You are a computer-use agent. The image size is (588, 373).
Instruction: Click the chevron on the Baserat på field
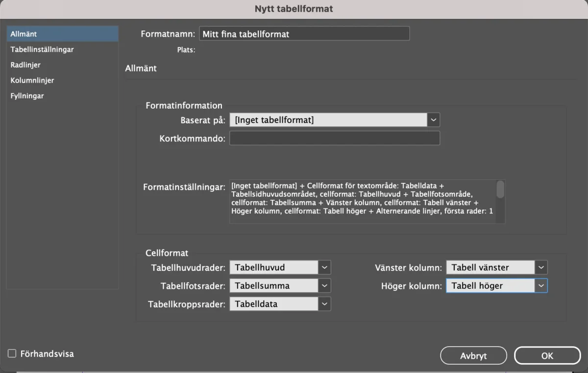pos(433,119)
